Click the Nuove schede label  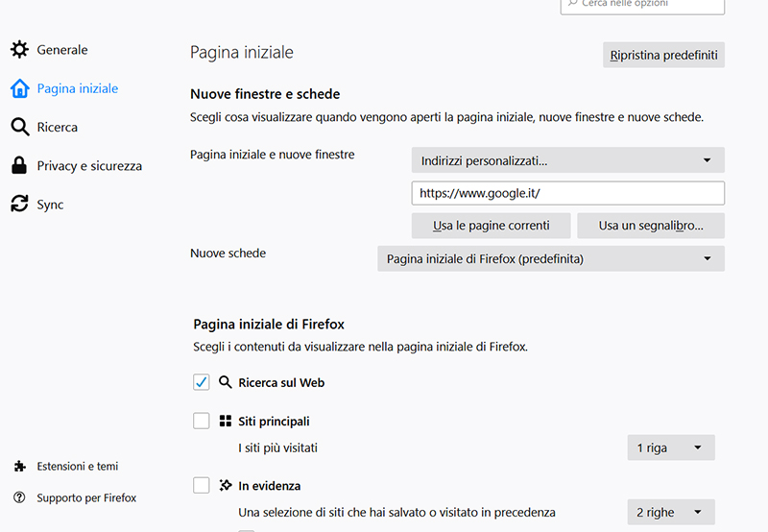point(228,253)
